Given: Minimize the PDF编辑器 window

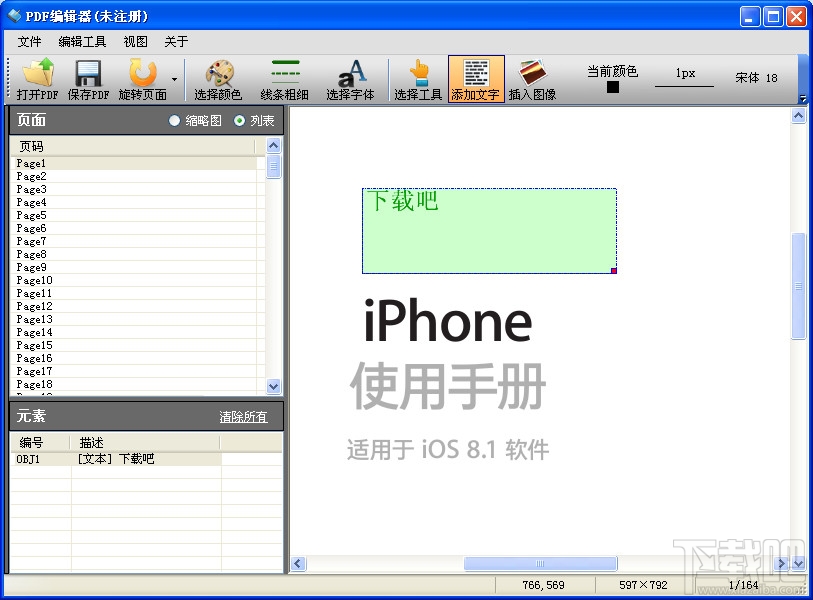Looking at the screenshot, I should coord(750,17).
